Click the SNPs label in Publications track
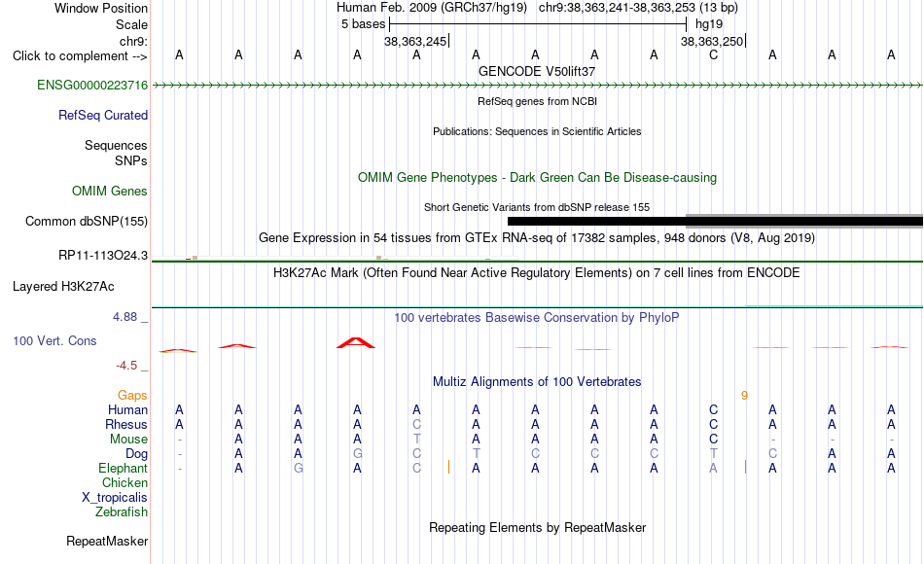The width and height of the screenshot is (924, 564). pos(131,160)
